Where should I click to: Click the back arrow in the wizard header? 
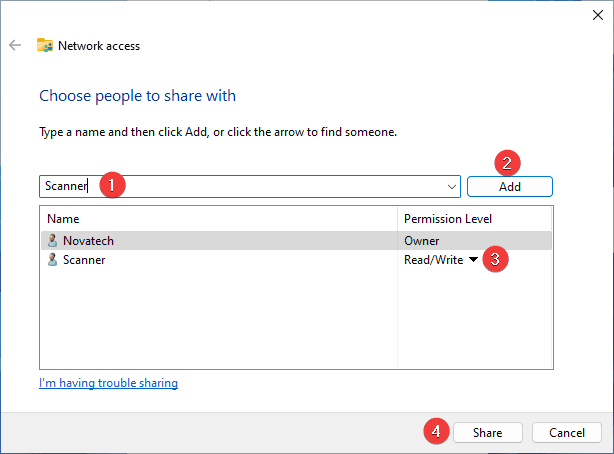(15, 45)
